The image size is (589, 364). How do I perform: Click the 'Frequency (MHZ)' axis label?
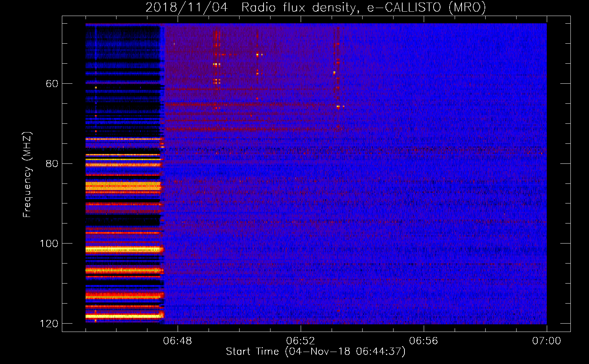27,175
